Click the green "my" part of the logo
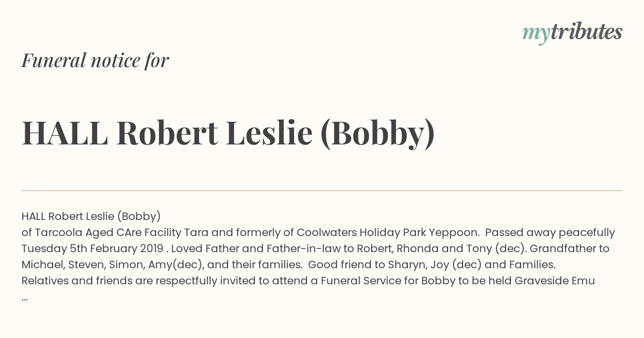Image resolution: width=644 pixels, height=338 pixels. pos(536,35)
